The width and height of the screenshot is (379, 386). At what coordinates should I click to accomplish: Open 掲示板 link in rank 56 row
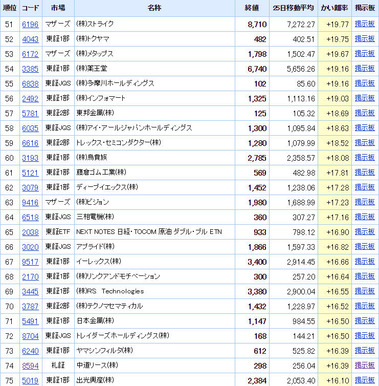pos(365,98)
